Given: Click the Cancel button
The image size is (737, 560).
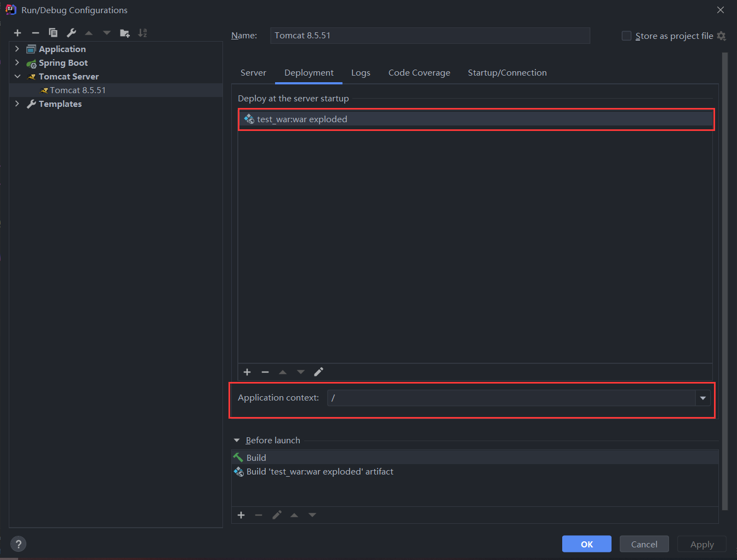Looking at the screenshot, I should 644,544.
